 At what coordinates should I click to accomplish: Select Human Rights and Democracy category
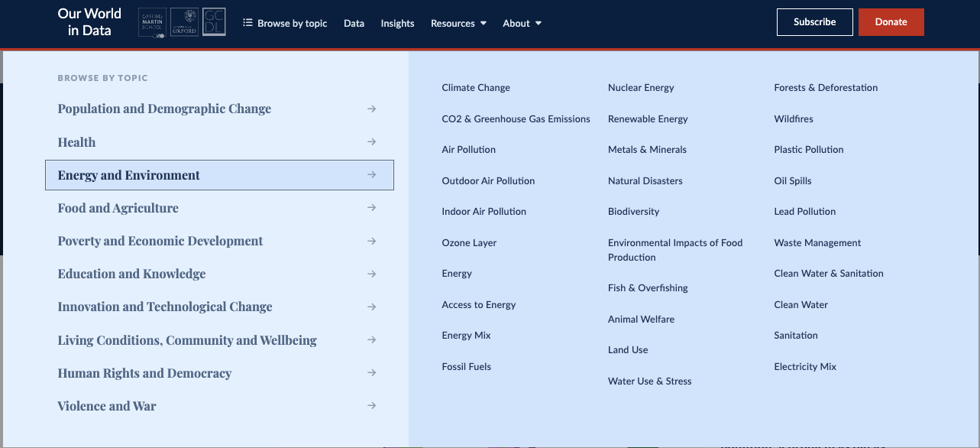pyautogui.click(x=144, y=373)
